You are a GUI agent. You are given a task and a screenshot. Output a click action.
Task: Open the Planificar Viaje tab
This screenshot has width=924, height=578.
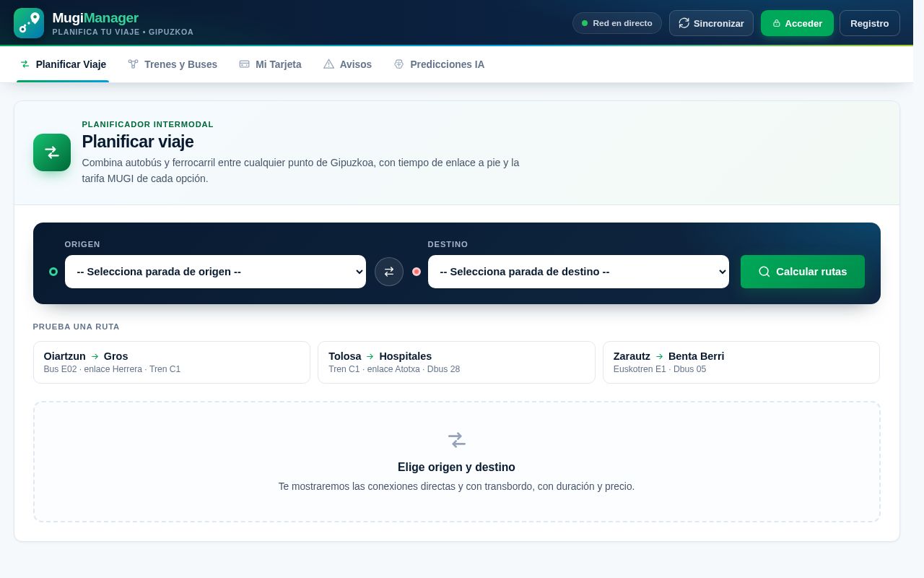pyautogui.click(x=63, y=64)
